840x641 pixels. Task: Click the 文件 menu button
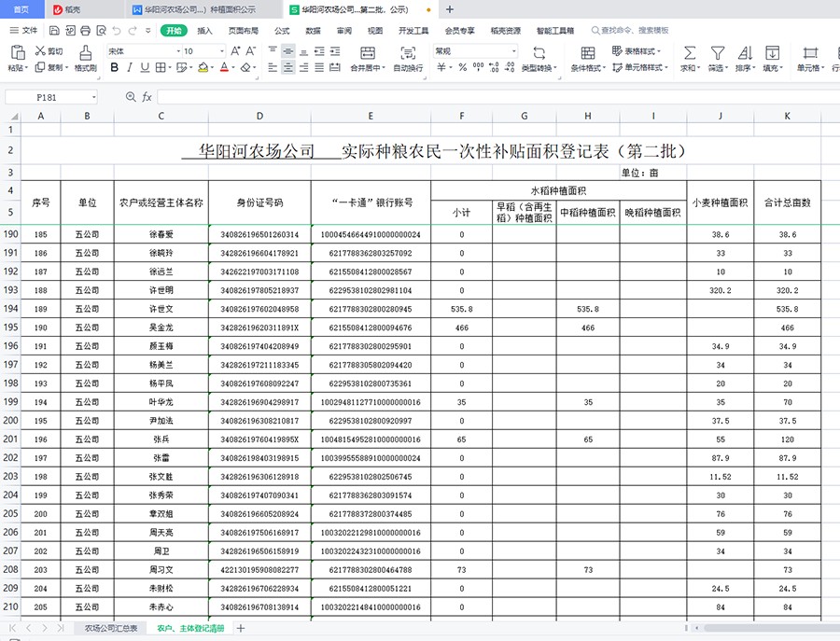[x=24, y=31]
